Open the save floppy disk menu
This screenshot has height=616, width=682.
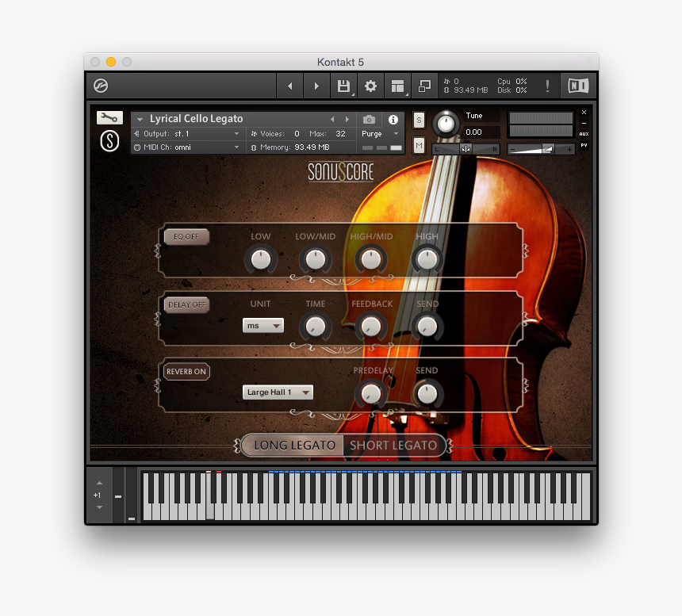tap(343, 86)
